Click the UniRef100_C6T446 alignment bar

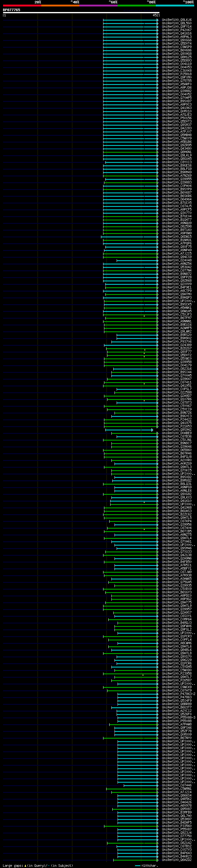click(141, 785)
